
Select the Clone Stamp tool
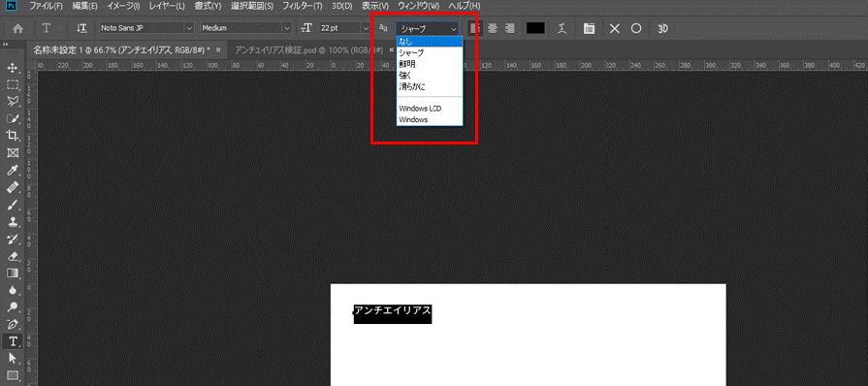coord(13,221)
